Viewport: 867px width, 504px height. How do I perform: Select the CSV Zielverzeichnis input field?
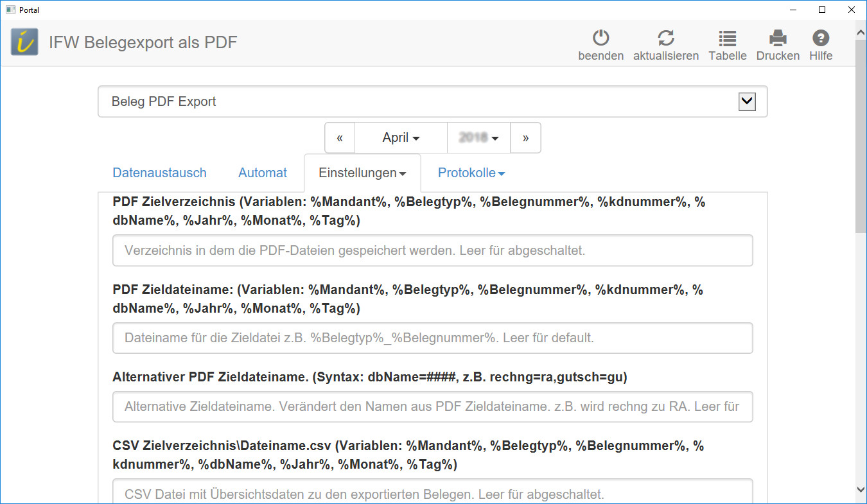(432, 493)
